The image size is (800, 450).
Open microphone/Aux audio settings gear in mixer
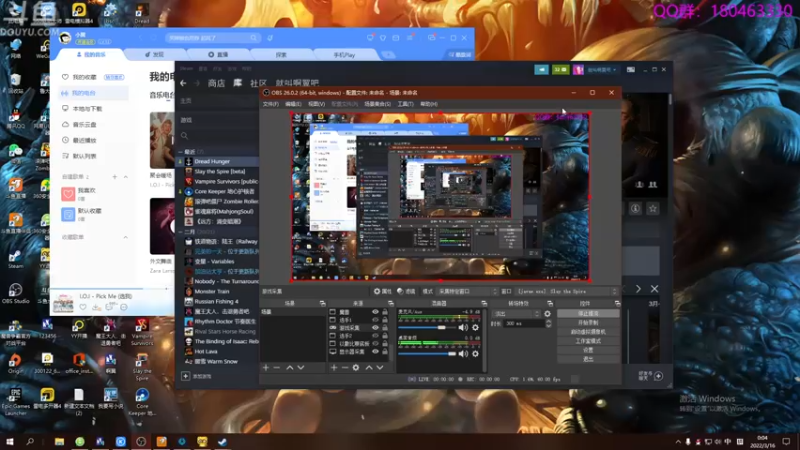pyautogui.click(x=476, y=328)
